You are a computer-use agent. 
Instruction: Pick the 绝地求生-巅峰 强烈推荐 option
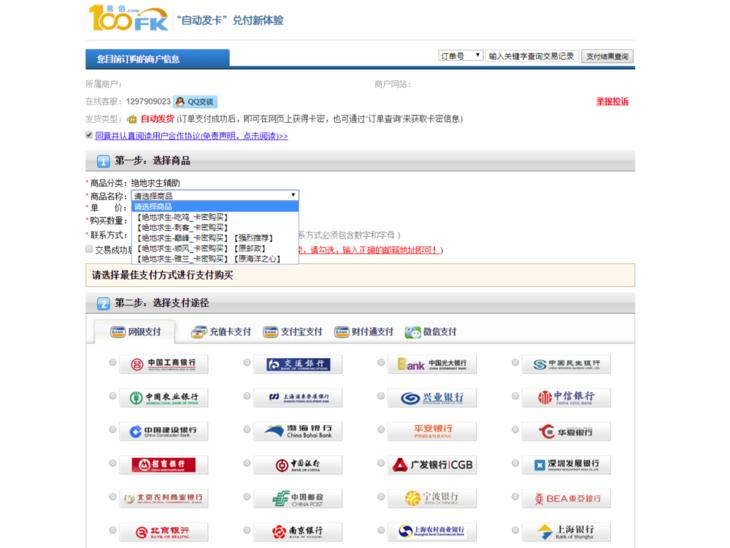click(x=215, y=238)
